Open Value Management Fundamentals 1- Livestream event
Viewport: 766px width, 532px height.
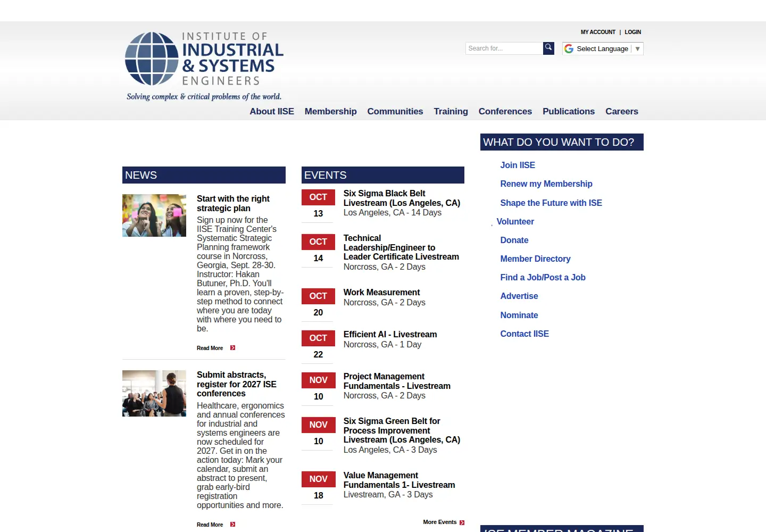(399, 480)
